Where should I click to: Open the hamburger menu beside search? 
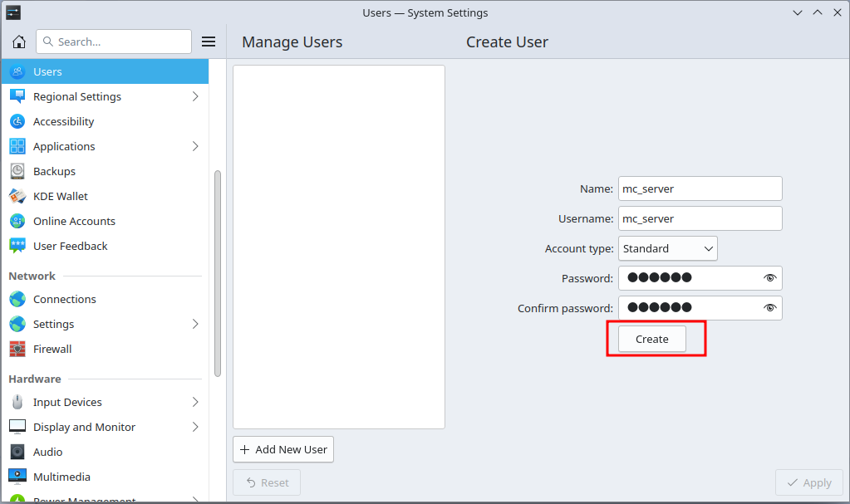(x=209, y=42)
